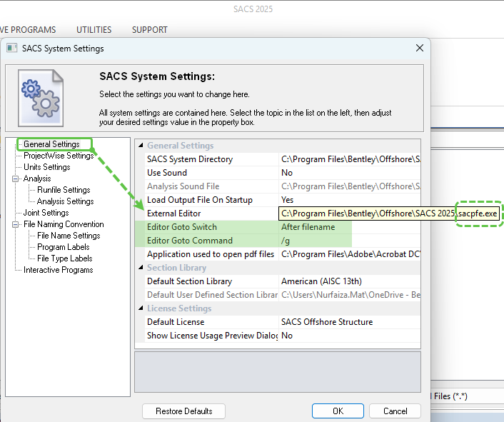
Task: Click the SACS System Settings gears icon
Action: click(x=41, y=97)
